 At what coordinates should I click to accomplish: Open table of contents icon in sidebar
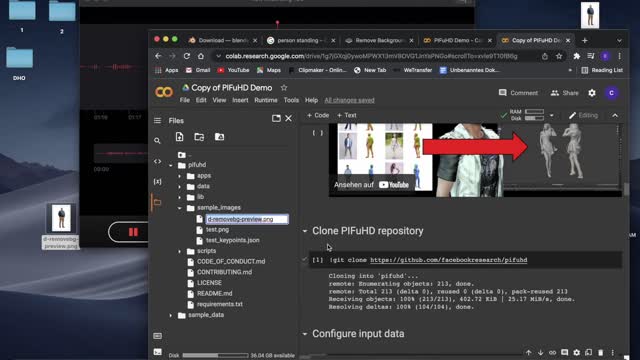click(x=157, y=120)
